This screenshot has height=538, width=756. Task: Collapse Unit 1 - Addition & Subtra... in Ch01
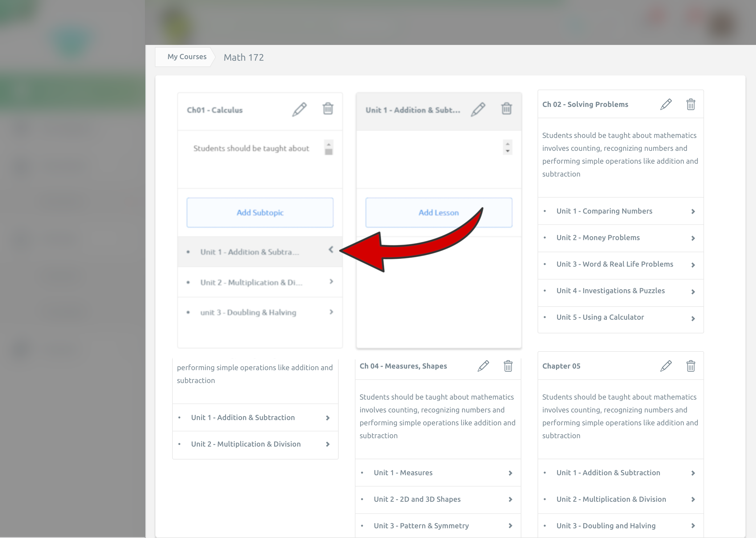tap(331, 250)
